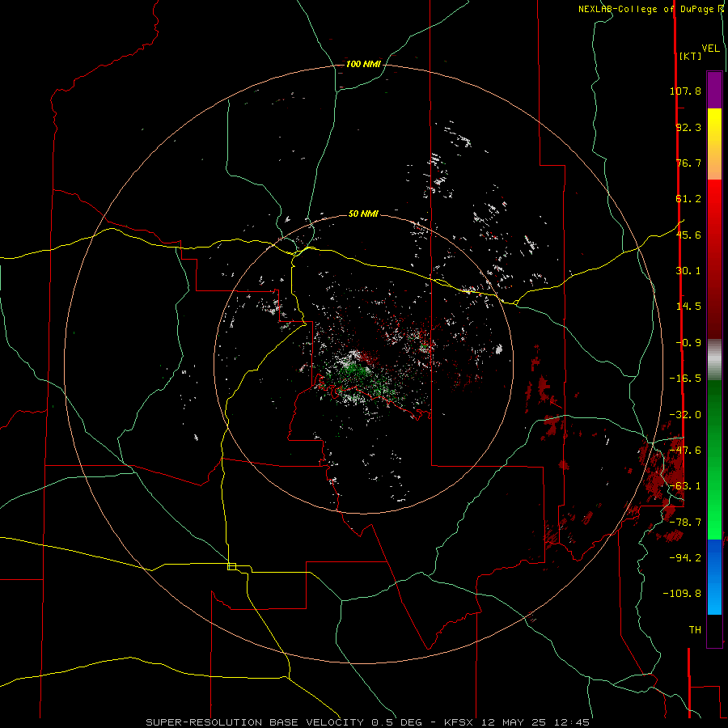Click the 45.6 scale value

[688, 235]
